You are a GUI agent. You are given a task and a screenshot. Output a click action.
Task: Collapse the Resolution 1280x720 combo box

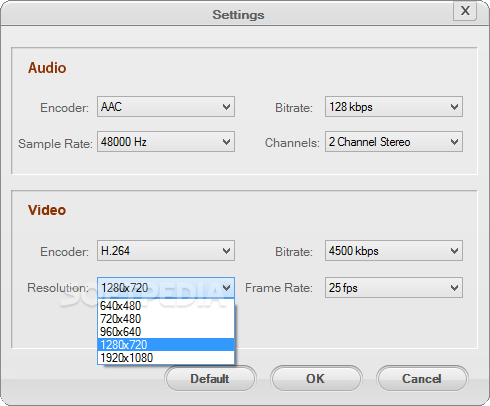pos(166,288)
